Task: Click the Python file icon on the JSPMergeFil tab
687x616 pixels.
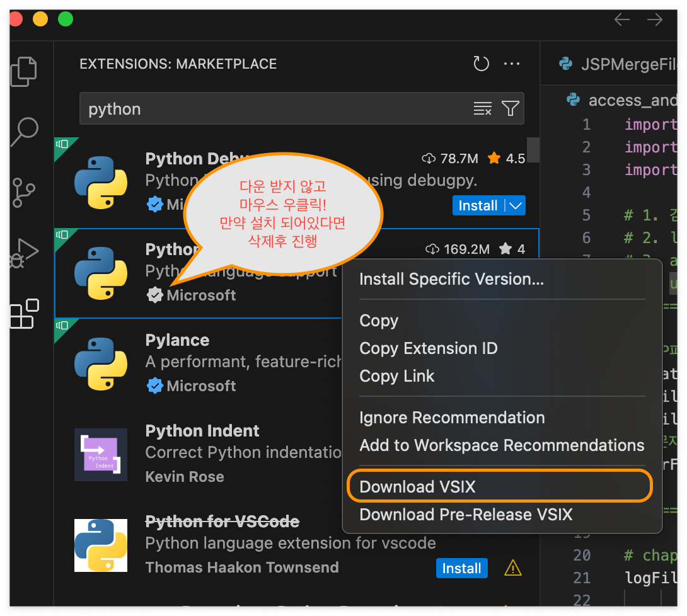Action: click(565, 64)
